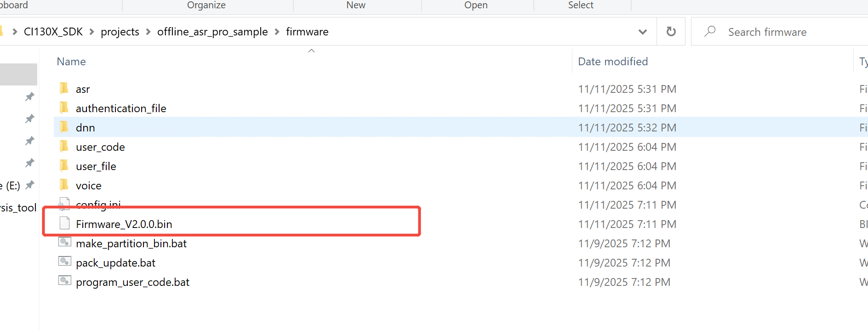
Task: Click the dnn folder icon
Action: (x=64, y=127)
